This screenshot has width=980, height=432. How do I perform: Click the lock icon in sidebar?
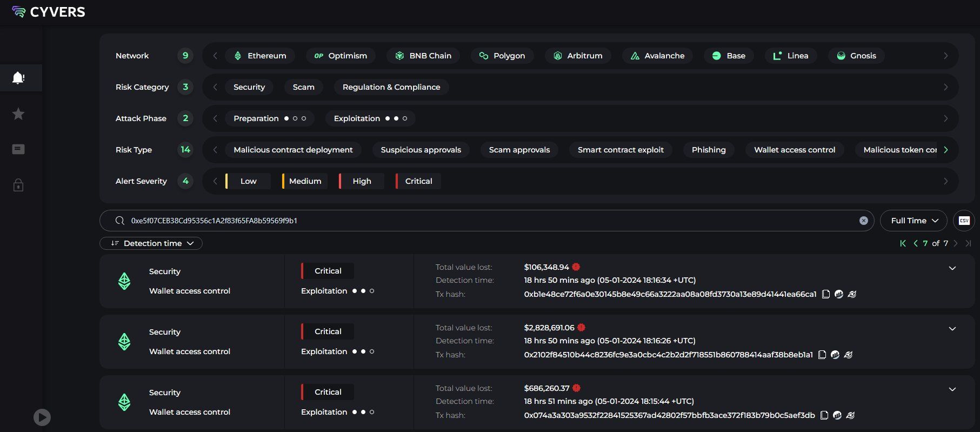(x=18, y=185)
